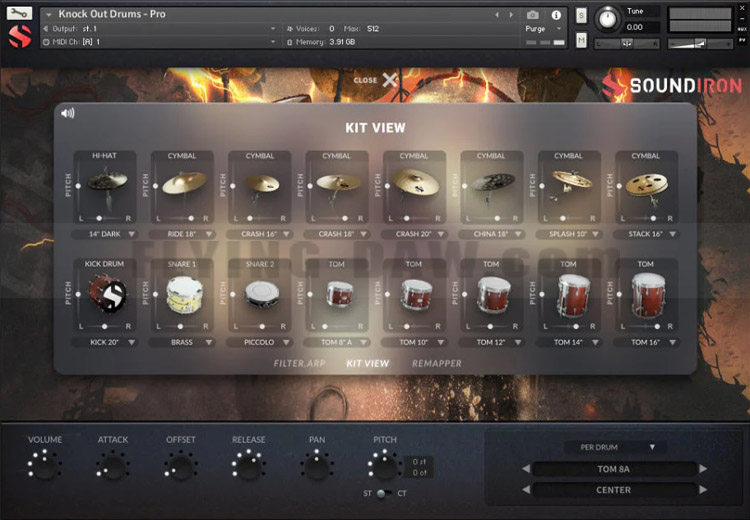The width and height of the screenshot is (750, 520).
Task: Click the wrench settings icon
Action: click(19, 12)
